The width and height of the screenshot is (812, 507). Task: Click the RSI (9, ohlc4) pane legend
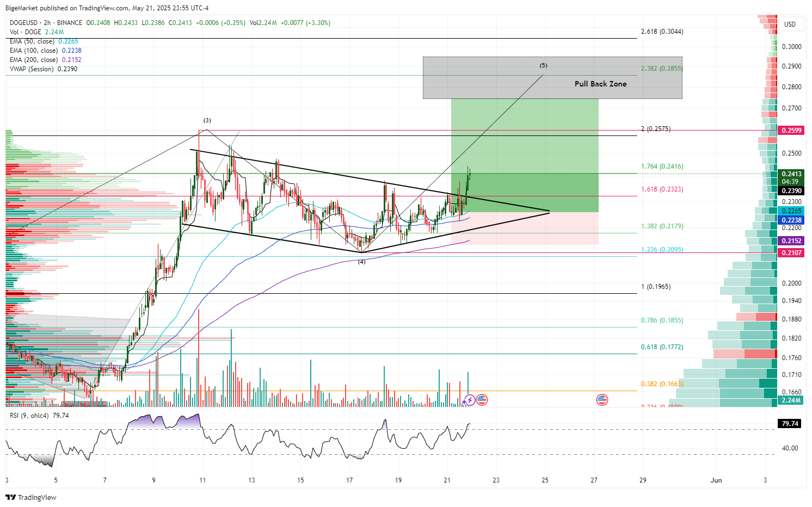[29, 416]
